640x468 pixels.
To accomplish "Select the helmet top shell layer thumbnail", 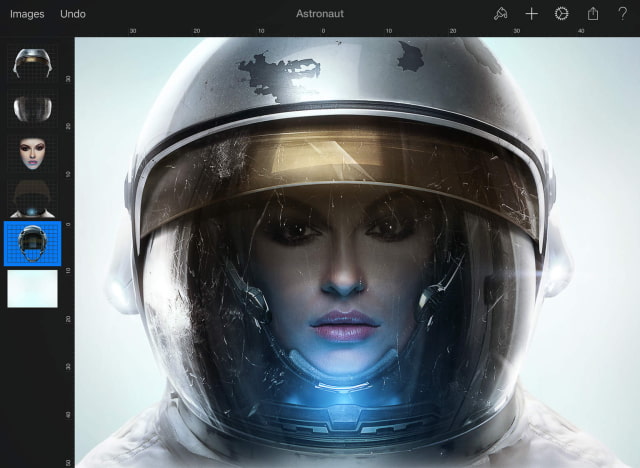I will click(32, 63).
